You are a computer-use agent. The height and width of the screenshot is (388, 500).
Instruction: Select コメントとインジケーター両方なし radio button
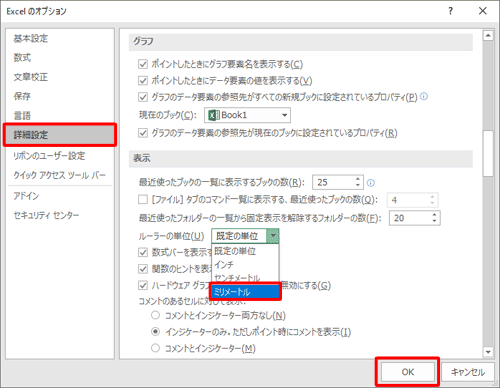155,315
